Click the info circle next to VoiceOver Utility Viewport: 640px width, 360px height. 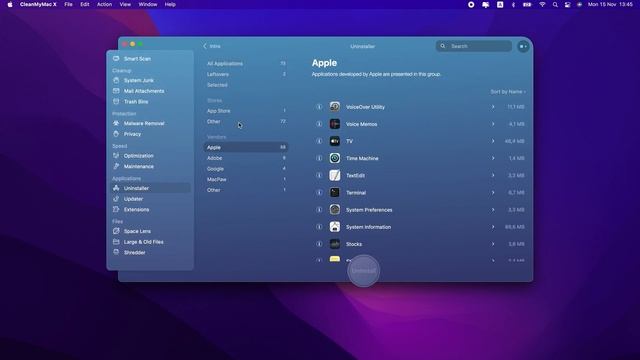pos(319,107)
